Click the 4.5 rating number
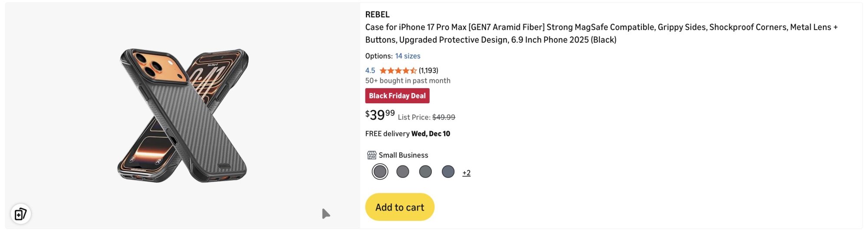This screenshot has height=230, width=868. click(370, 70)
